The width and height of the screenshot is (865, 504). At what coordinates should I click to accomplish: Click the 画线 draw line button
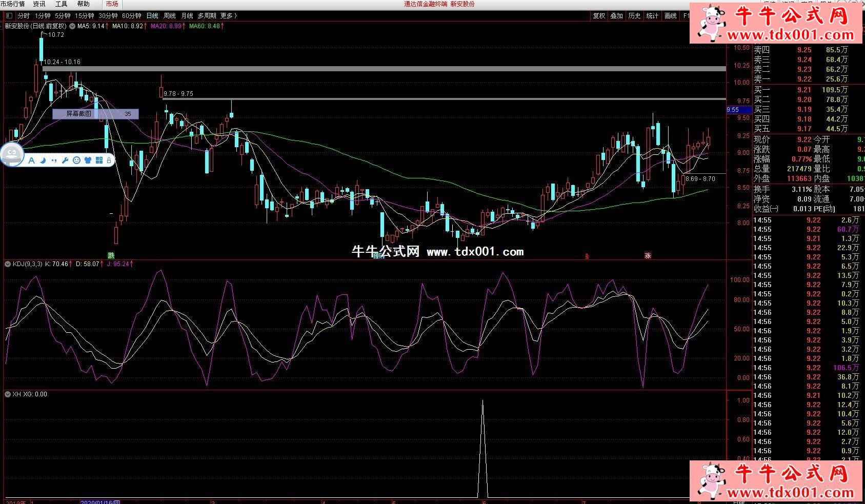(x=671, y=16)
